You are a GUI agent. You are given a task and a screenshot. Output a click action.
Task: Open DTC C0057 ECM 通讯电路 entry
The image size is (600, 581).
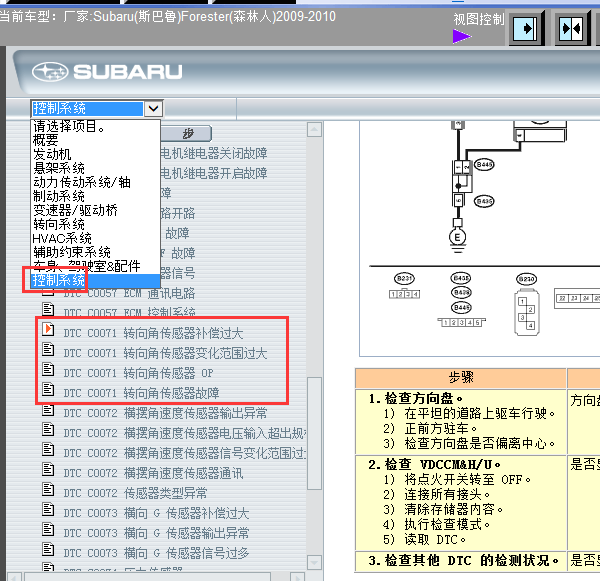click(x=129, y=294)
